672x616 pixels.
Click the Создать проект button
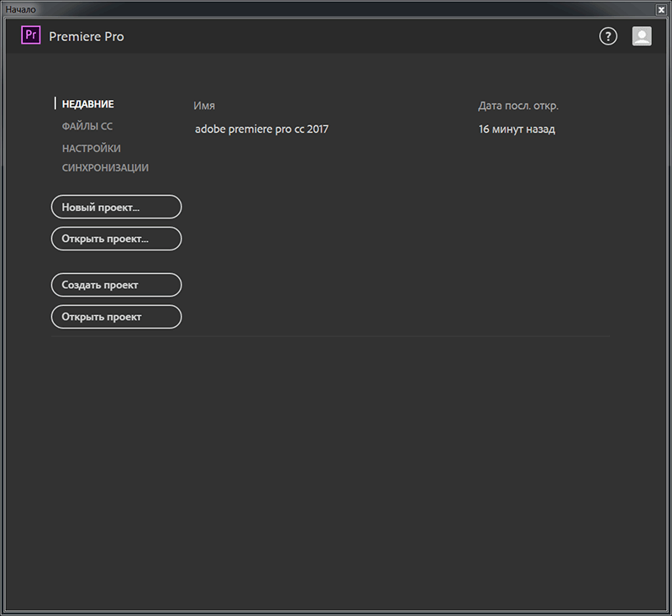(x=117, y=285)
